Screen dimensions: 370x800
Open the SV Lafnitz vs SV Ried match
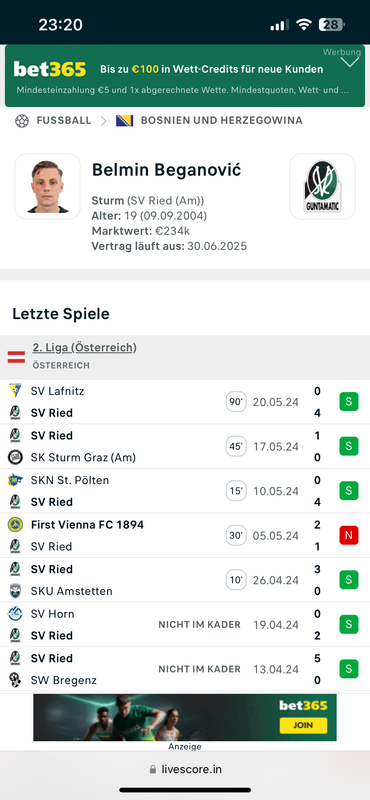[x=185, y=402]
